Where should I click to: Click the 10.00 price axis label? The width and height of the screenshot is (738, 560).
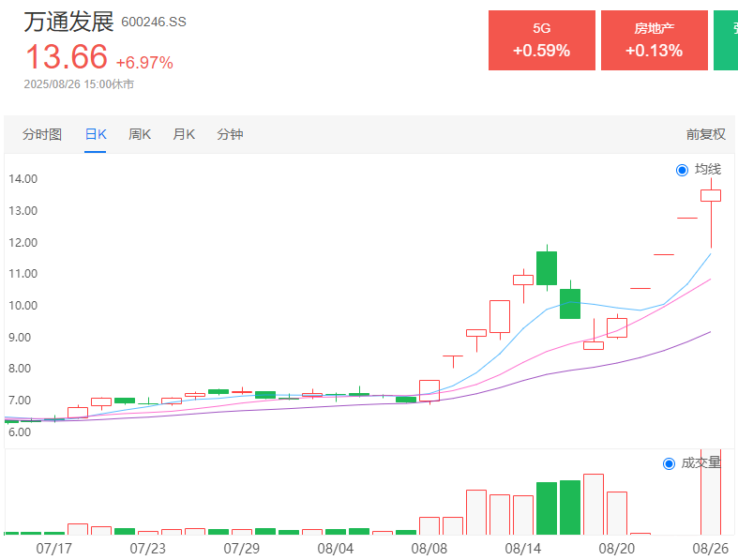coord(23,306)
